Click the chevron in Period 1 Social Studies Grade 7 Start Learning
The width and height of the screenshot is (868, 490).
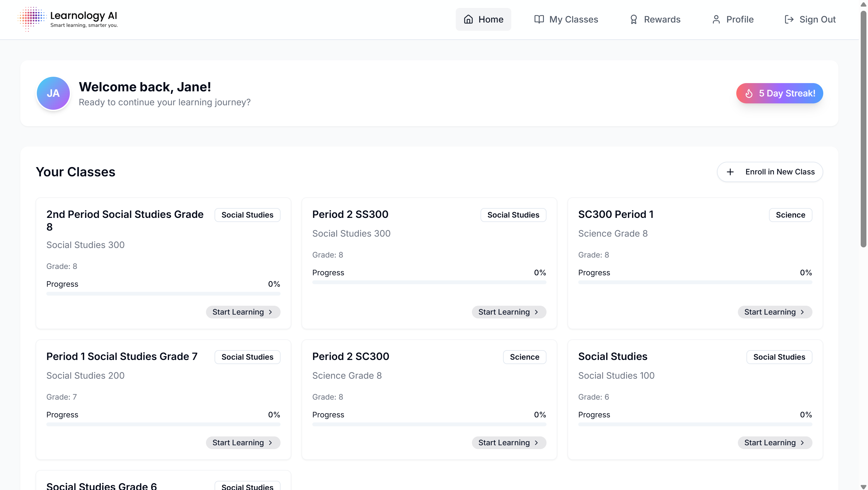click(x=270, y=443)
